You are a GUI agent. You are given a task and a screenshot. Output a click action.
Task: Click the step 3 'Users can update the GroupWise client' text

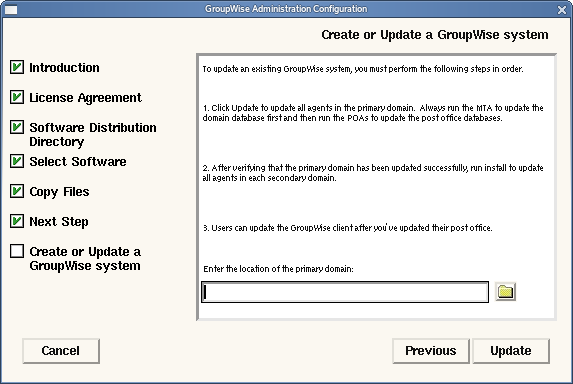(x=348, y=228)
